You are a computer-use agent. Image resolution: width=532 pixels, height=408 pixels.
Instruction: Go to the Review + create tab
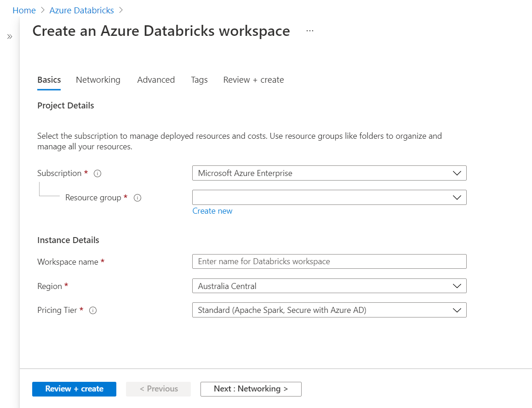(x=253, y=80)
